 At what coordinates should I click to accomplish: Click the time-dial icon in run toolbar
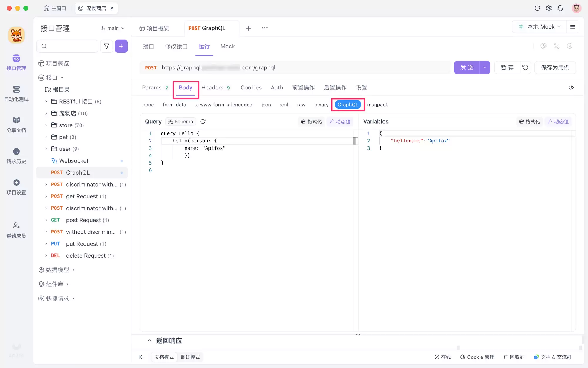pos(543,46)
